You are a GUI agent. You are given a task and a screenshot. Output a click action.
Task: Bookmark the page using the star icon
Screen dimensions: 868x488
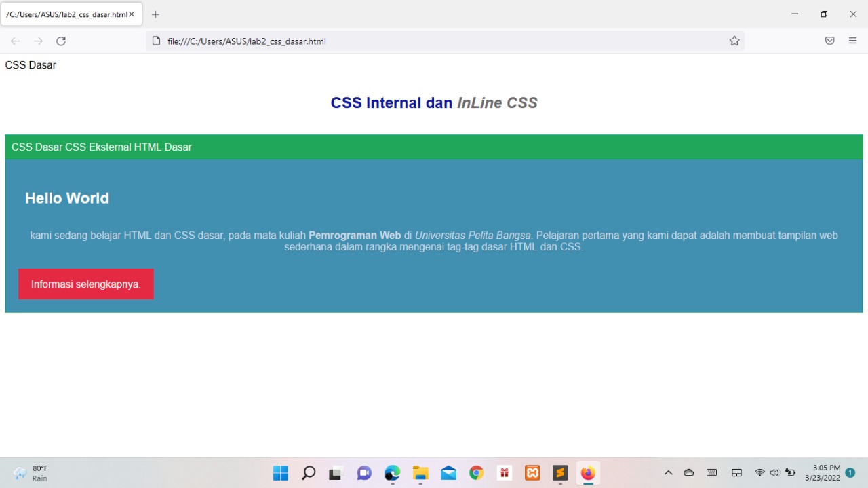(x=734, y=41)
